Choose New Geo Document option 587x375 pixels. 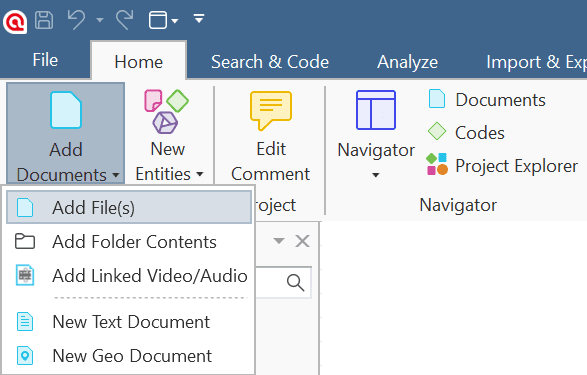pyautogui.click(x=129, y=356)
